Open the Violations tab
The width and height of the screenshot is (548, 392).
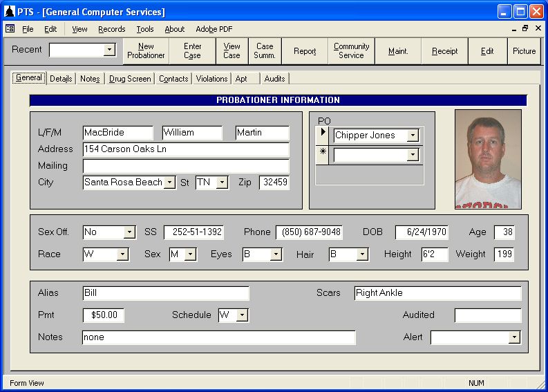[x=211, y=79]
